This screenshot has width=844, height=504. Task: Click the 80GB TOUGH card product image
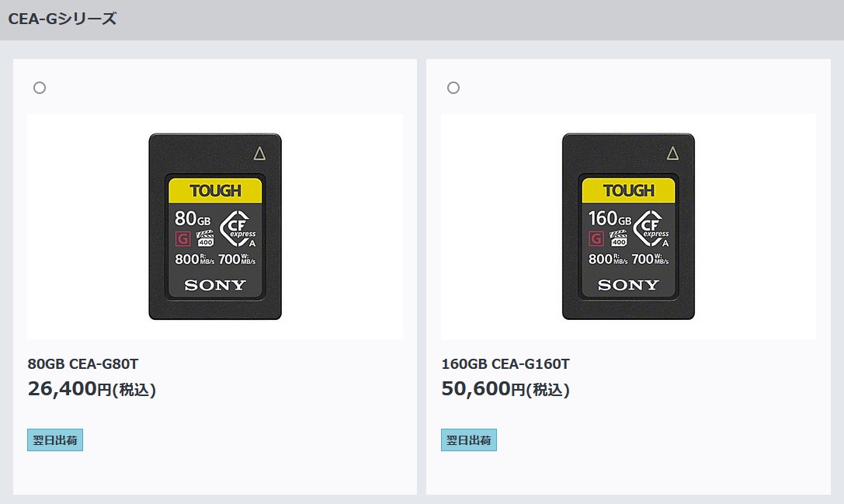click(215, 227)
